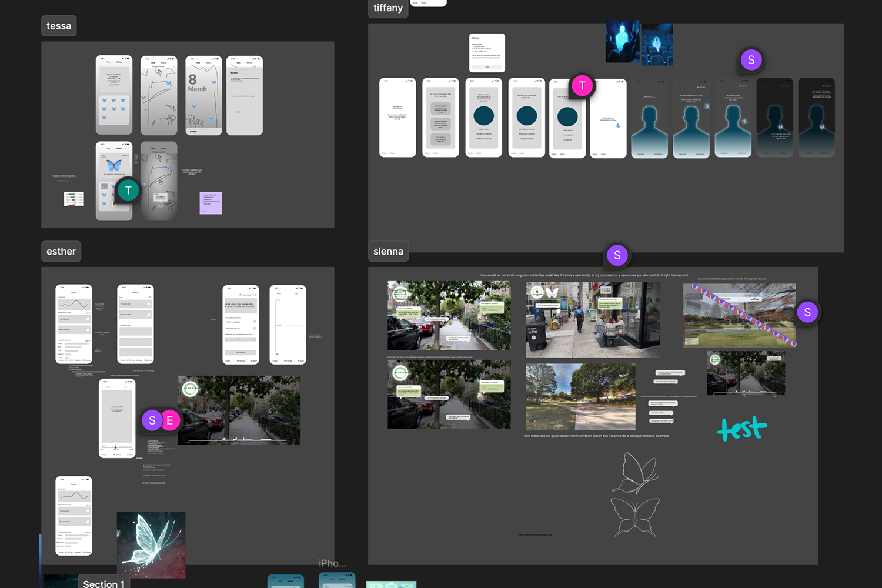Select the "iPho..." frame label
Screen dimensions: 882x588
tap(333, 563)
